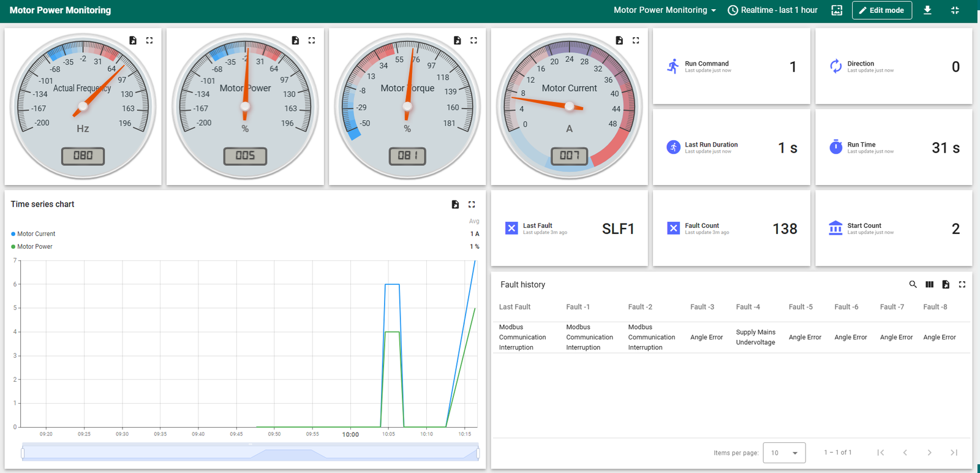This screenshot has width=980, height=473.
Task: Click the Last Fault column header
Action: [x=514, y=307]
